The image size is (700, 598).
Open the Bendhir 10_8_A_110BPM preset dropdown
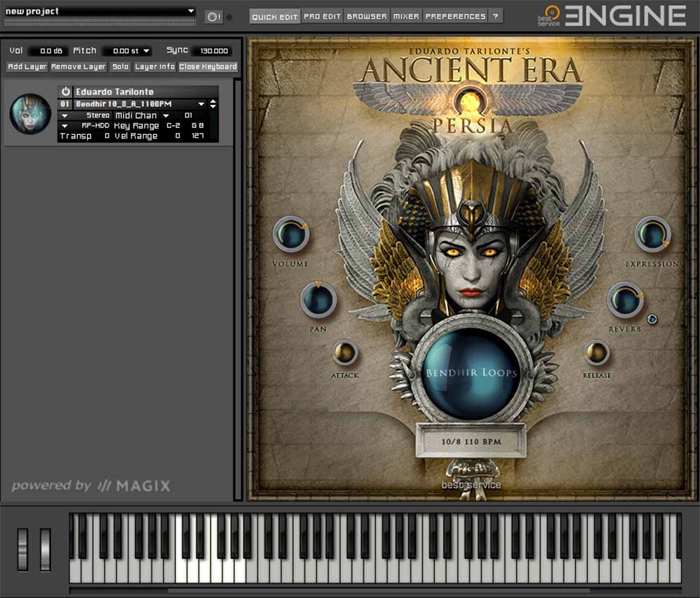[202, 104]
